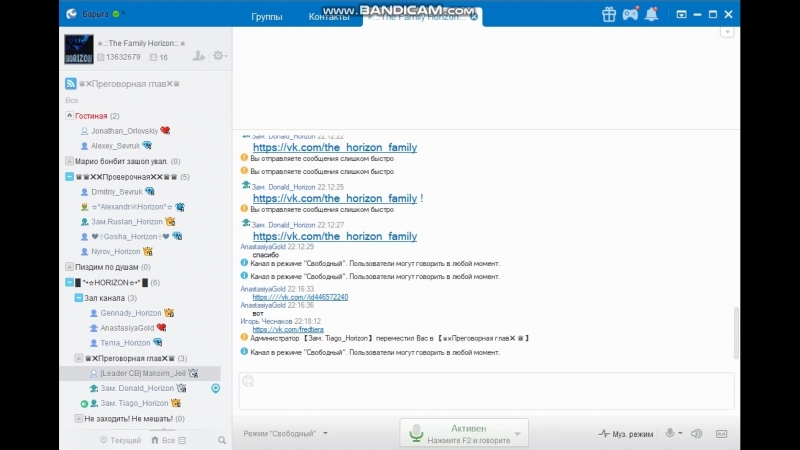Image resolution: width=800 pixels, height=450 pixels.
Task: Open https://vk.com/fredtiera link
Action: click(x=288, y=330)
